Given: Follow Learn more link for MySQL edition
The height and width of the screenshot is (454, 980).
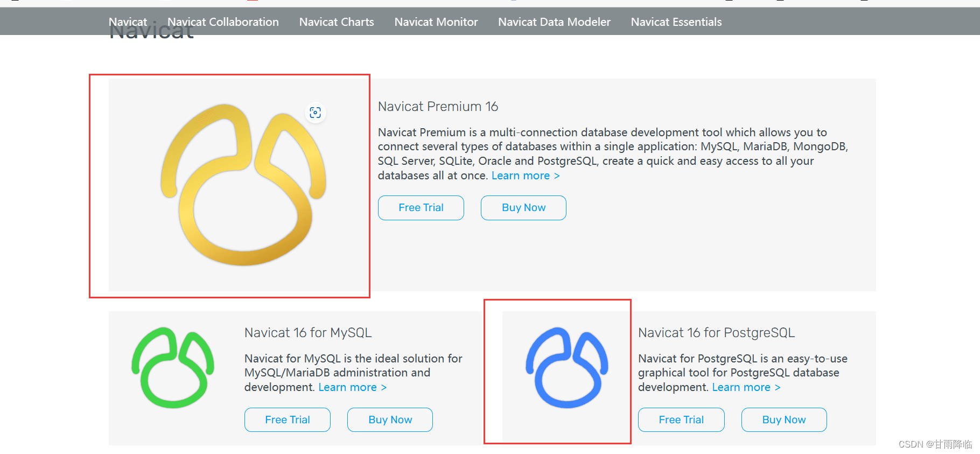Looking at the screenshot, I should [353, 387].
